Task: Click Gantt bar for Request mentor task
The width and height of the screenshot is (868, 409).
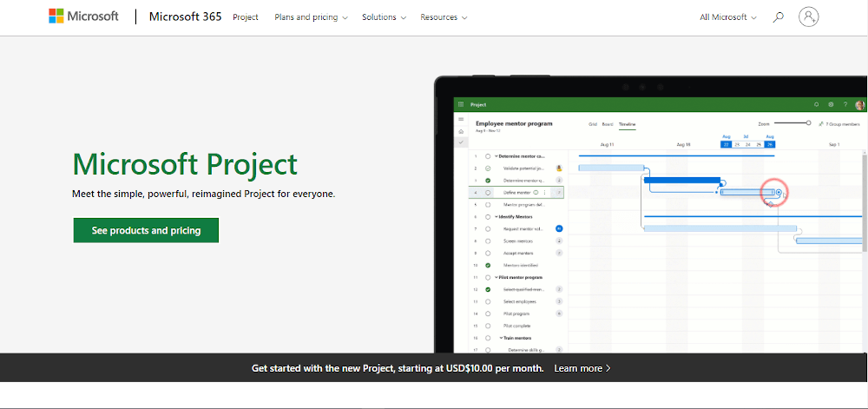Action: pyautogui.click(x=720, y=228)
